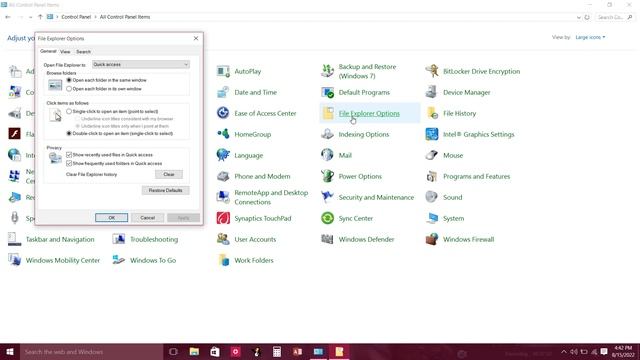Click the up one level arrow
The height and width of the screenshot is (360, 640).
tap(40, 17)
